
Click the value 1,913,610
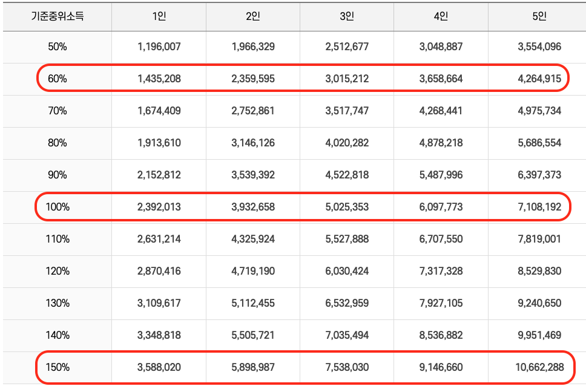[x=159, y=143]
